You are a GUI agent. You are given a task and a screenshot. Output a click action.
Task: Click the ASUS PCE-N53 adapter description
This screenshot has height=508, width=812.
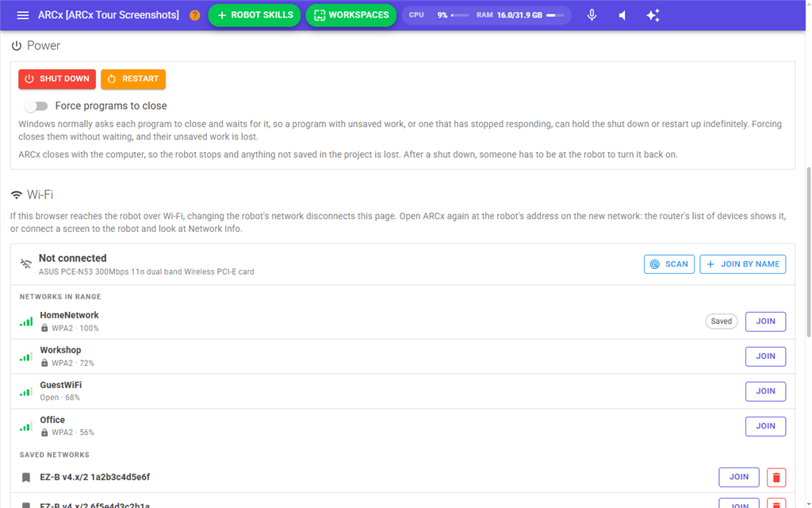point(147,271)
